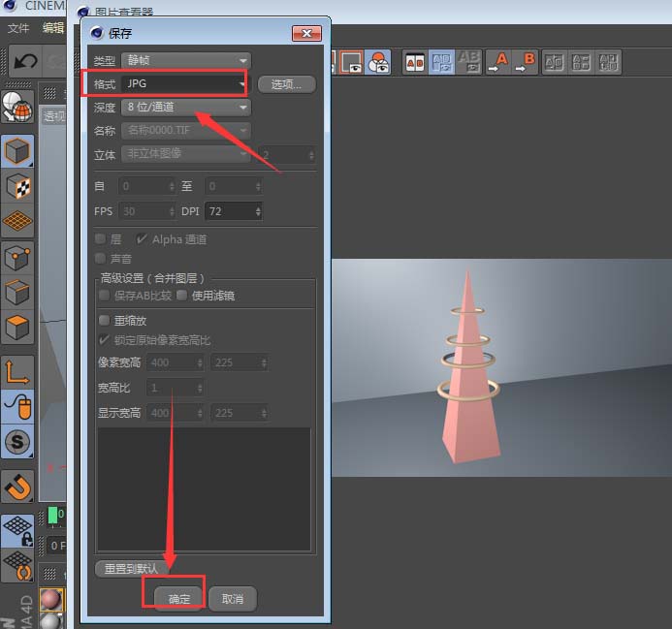Click the rendered pyramid image in viewer
Viewport: 672px width, 629px height.
pos(501,367)
